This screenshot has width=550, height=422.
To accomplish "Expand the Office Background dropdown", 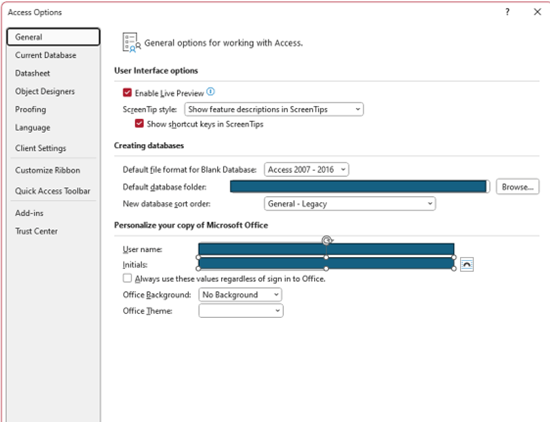I will click(240, 295).
